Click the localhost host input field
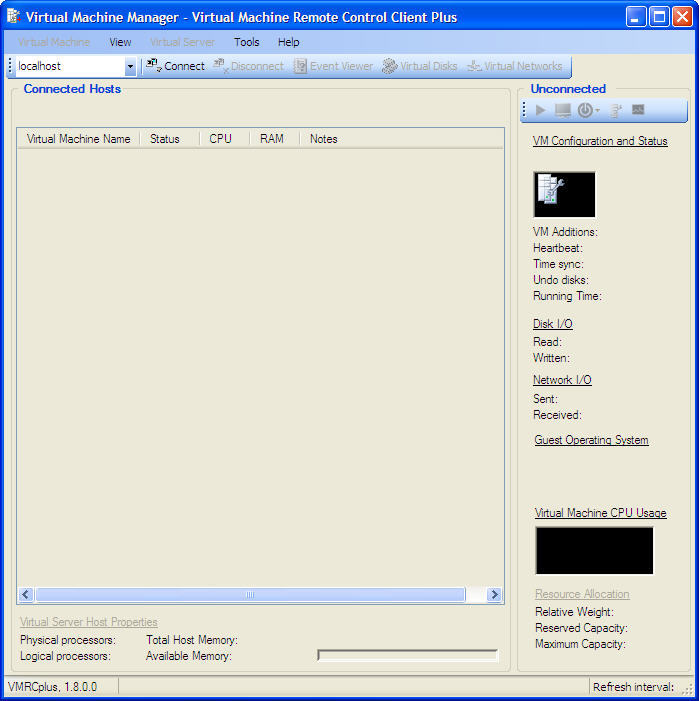The height and width of the screenshot is (701, 699). pyautogui.click(x=70, y=66)
